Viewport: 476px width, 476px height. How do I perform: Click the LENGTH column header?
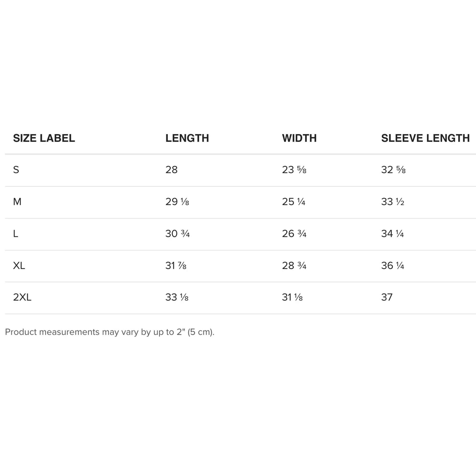[x=187, y=138]
